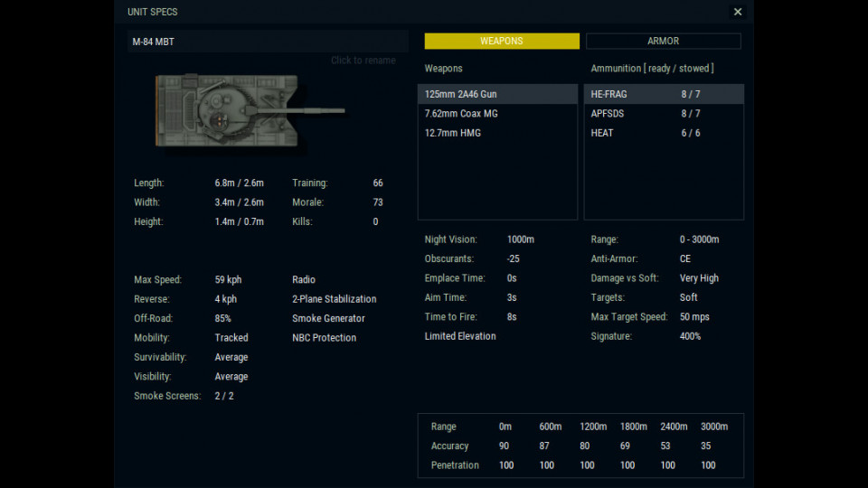
Task: Click the Time to Fire value 8s
Action: 512,316
